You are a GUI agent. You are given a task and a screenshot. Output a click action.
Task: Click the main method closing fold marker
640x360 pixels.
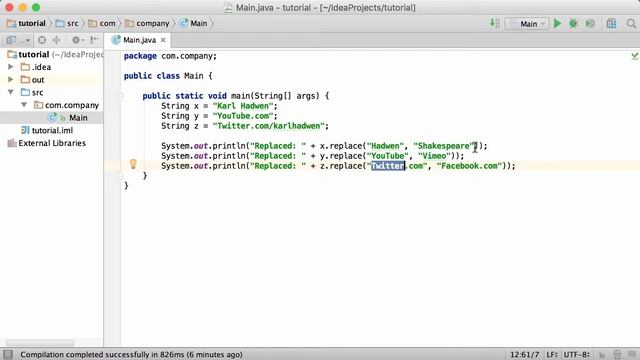point(120,176)
